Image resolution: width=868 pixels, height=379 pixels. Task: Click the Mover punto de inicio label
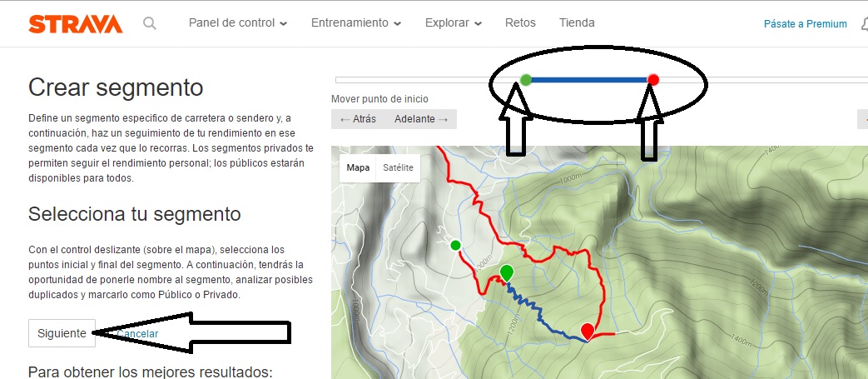[x=379, y=99]
